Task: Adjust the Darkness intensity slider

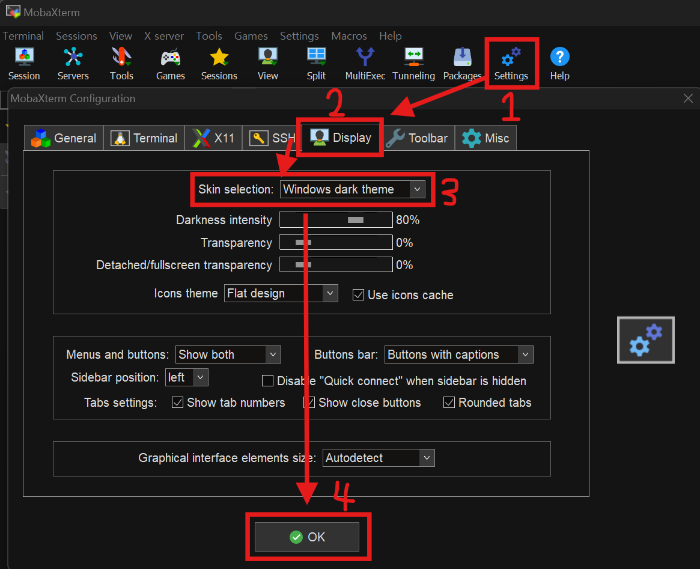Action: 336,220
